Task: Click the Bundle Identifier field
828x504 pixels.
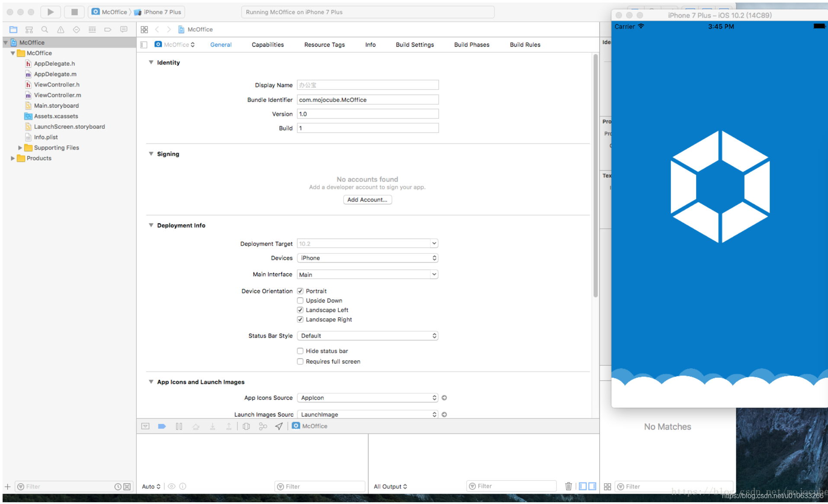Action: (x=368, y=100)
